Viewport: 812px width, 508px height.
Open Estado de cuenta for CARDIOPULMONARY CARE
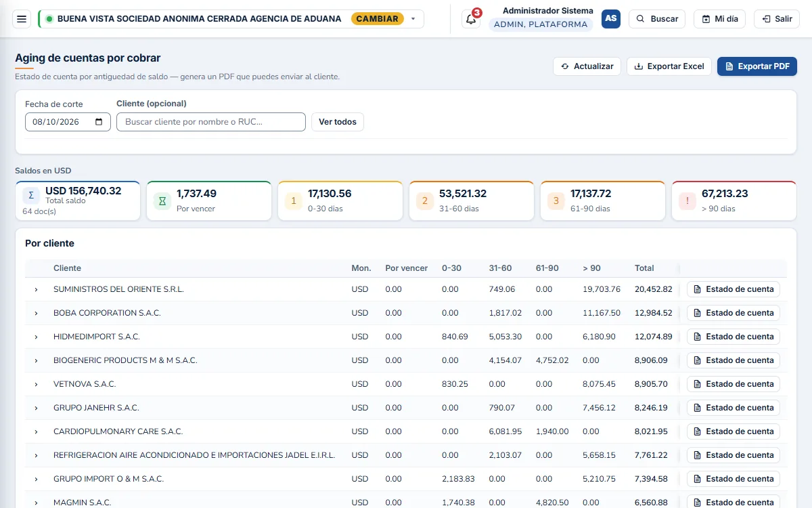click(734, 431)
